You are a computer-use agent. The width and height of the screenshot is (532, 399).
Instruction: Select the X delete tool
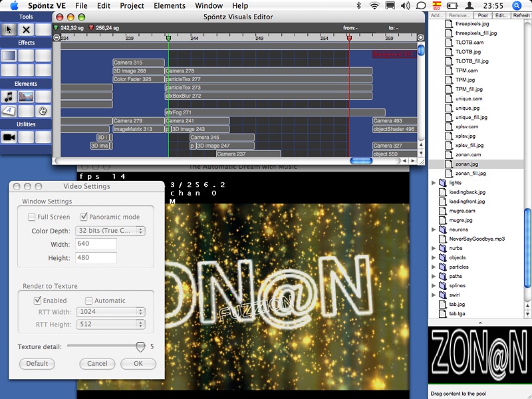[26, 29]
